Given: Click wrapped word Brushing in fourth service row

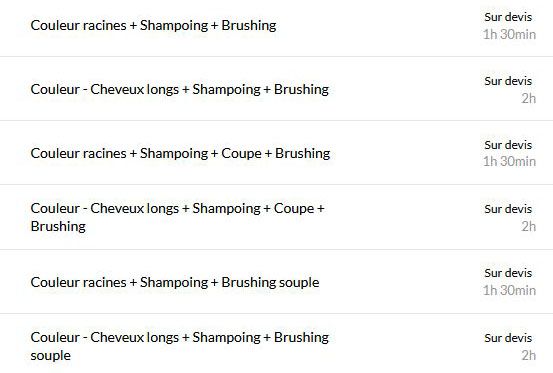Looking at the screenshot, I should tap(58, 226).
